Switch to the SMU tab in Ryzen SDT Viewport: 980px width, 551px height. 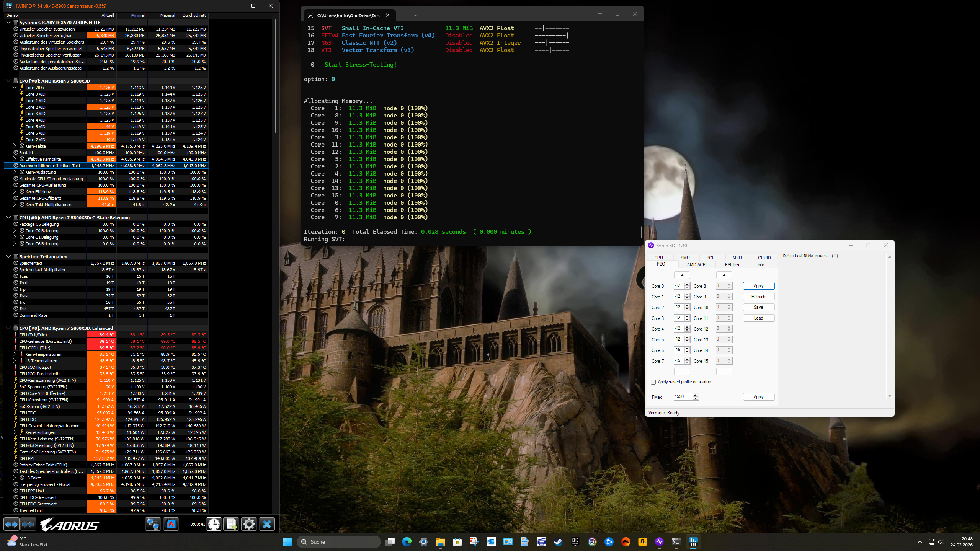coord(685,258)
